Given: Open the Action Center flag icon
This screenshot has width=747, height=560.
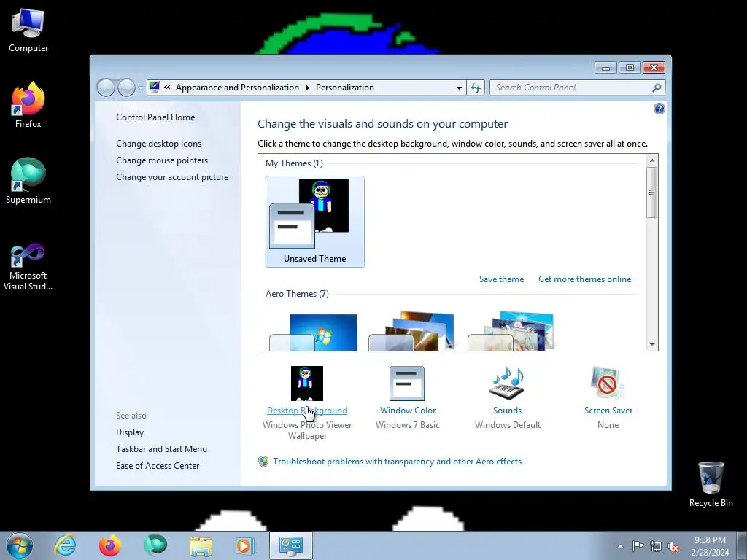Looking at the screenshot, I should click(638, 545).
